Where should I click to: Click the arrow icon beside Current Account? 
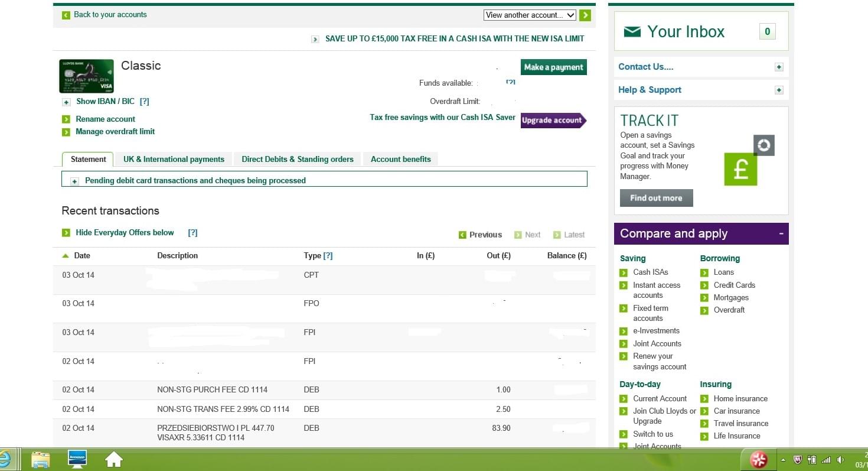click(624, 399)
